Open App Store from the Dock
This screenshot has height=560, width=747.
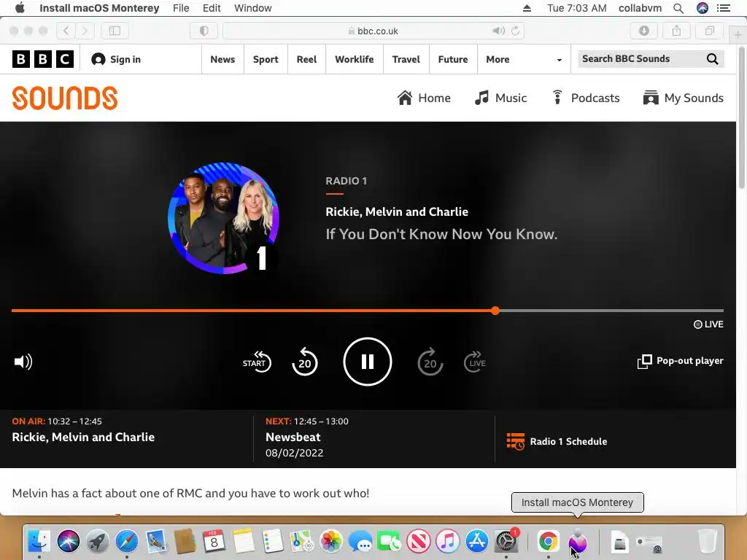click(477, 541)
